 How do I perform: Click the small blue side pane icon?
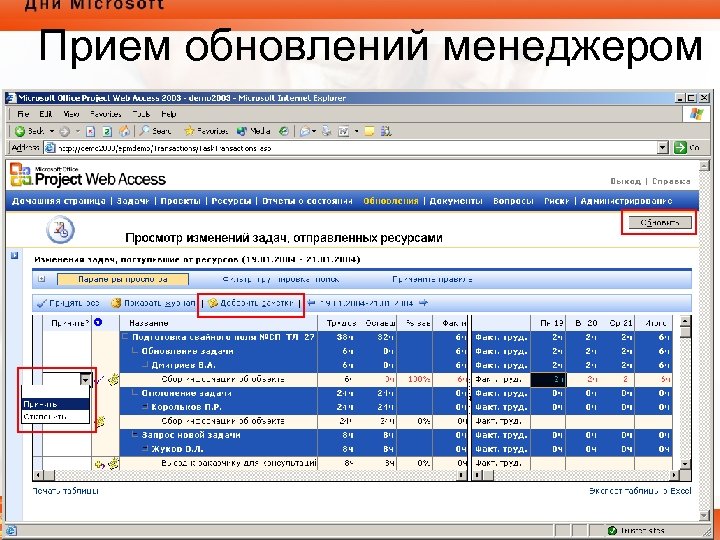point(14,255)
